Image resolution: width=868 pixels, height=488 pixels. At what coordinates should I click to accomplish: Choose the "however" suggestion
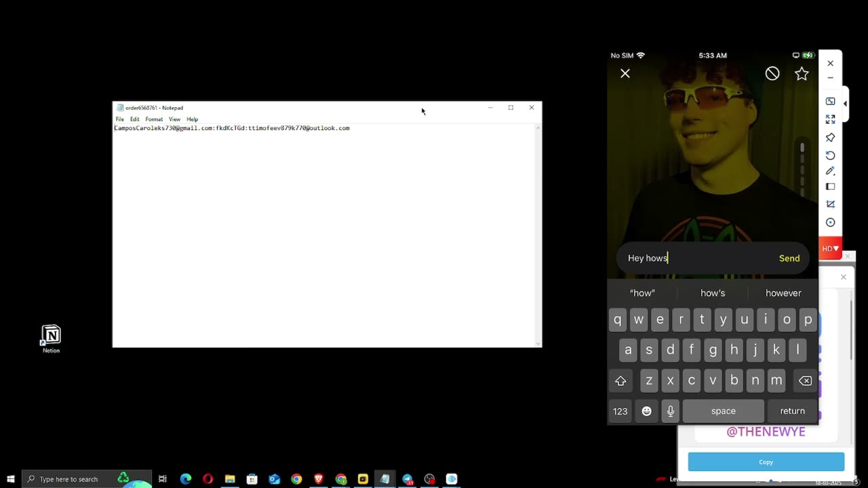click(783, 293)
